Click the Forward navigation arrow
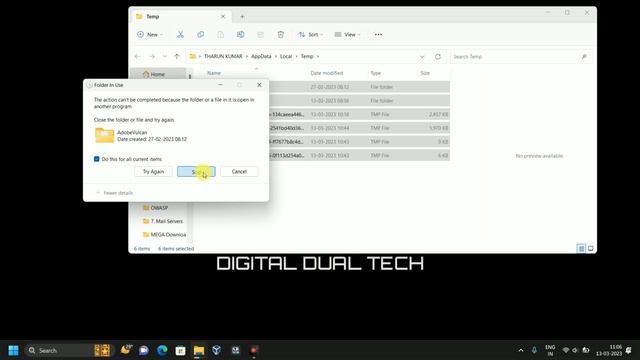640x360 pixels. pos(152,56)
